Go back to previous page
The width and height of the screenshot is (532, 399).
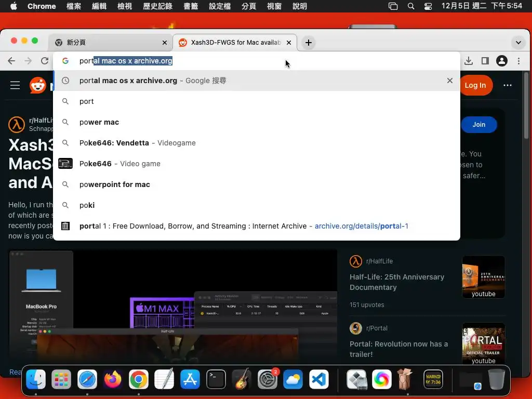tap(11, 61)
